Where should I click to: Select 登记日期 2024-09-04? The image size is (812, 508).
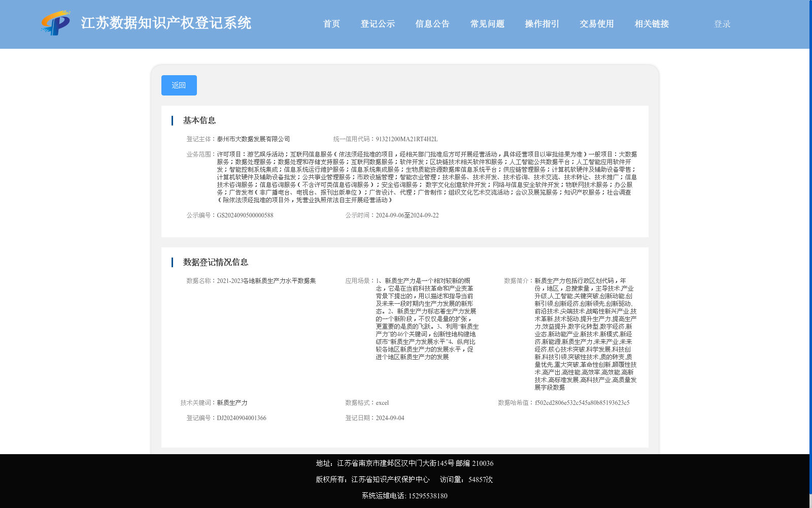point(390,418)
